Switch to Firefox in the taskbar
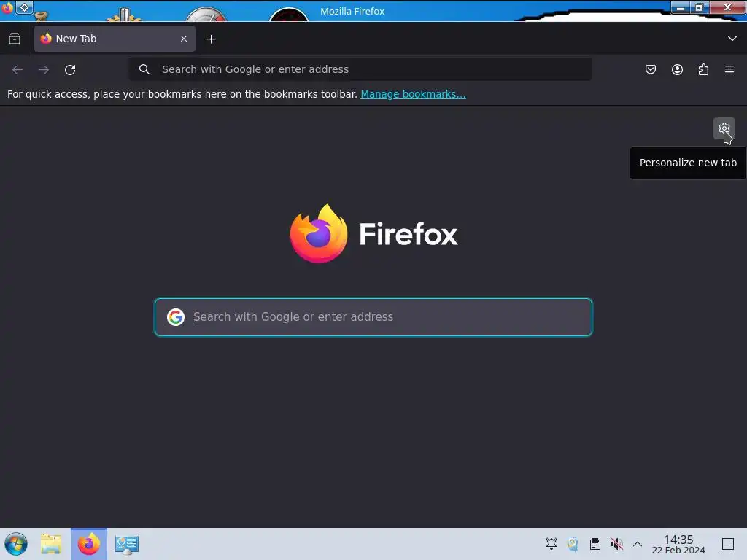The image size is (747, 560). (89, 544)
